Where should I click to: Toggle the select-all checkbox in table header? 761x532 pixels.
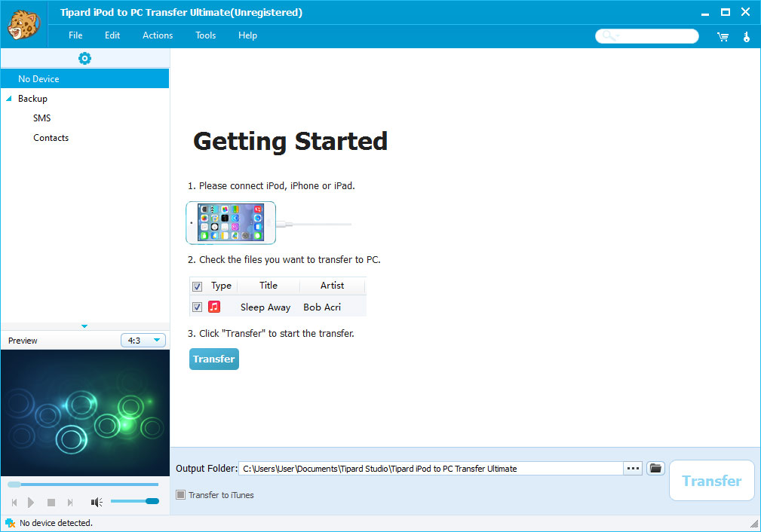point(197,286)
